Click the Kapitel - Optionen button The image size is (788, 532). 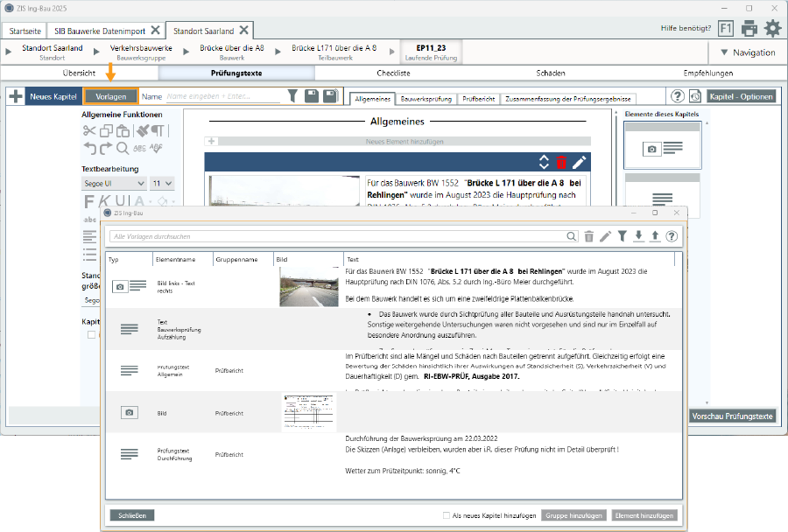click(741, 96)
